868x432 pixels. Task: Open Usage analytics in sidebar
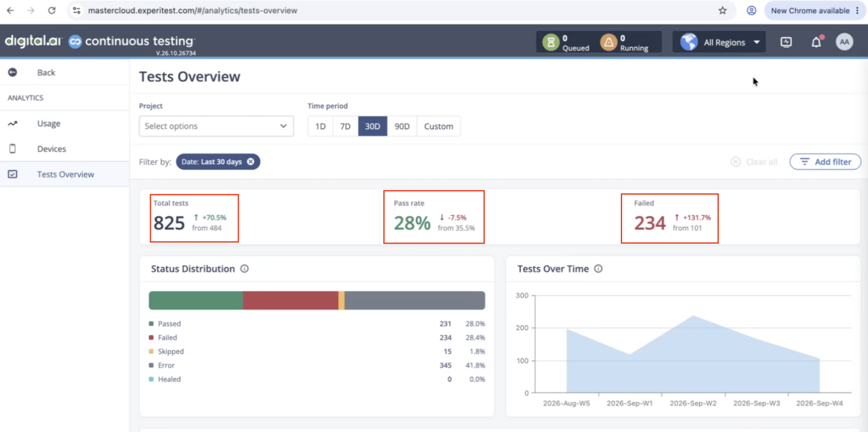pyautogui.click(x=65, y=123)
